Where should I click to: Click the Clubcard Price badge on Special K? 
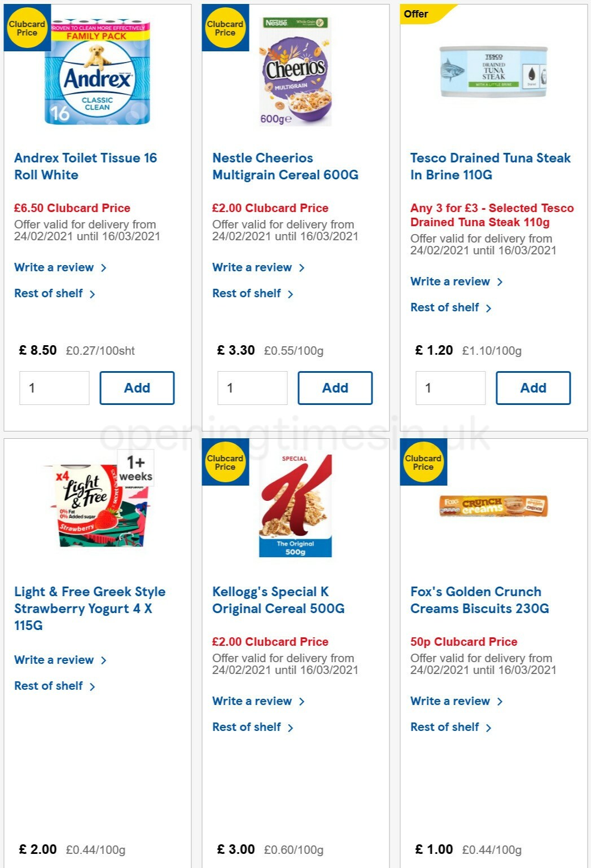point(225,462)
